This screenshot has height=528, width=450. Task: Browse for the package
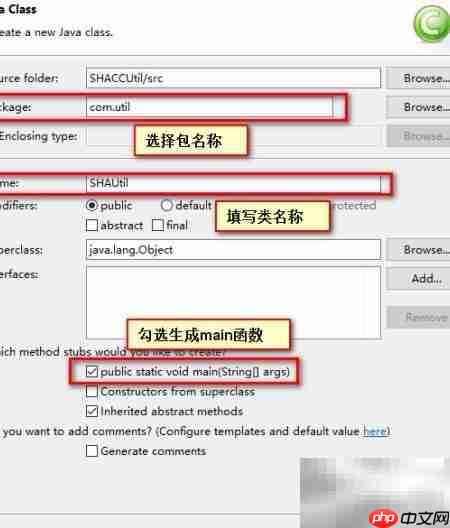click(418, 107)
